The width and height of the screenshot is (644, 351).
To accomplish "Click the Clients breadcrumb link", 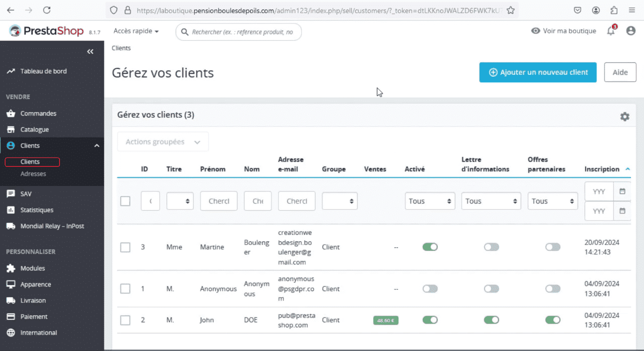I will coord(121,48).
